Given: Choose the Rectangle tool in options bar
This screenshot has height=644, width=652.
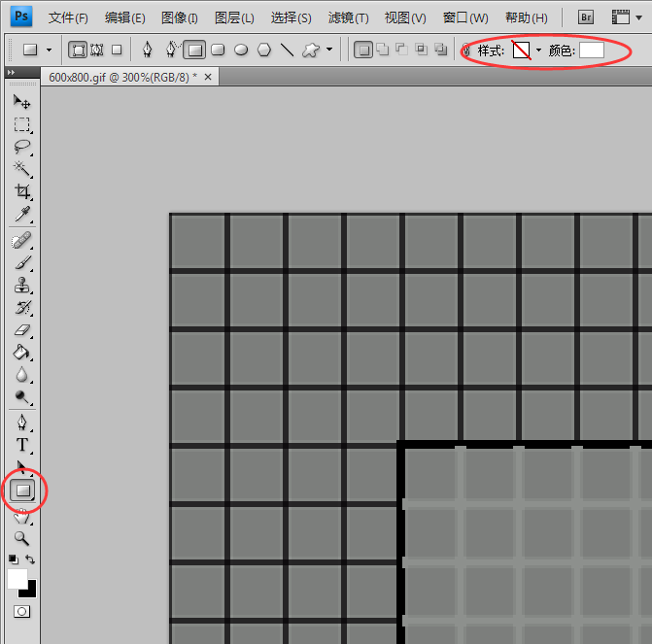Looking at the screenshot, I should (x=194, y=51).
